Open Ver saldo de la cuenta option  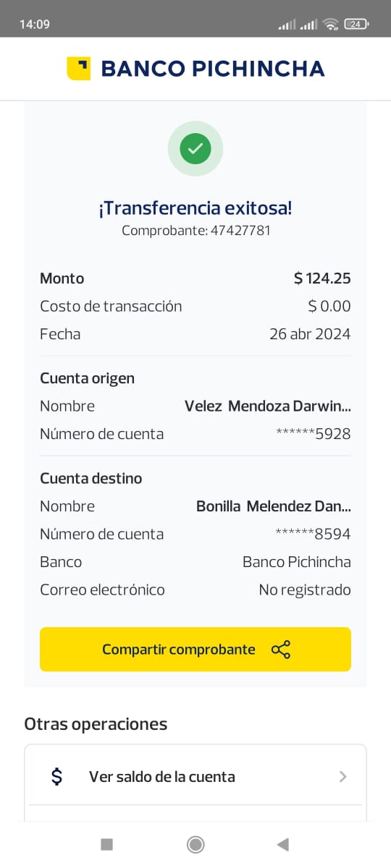pos(195,777)
